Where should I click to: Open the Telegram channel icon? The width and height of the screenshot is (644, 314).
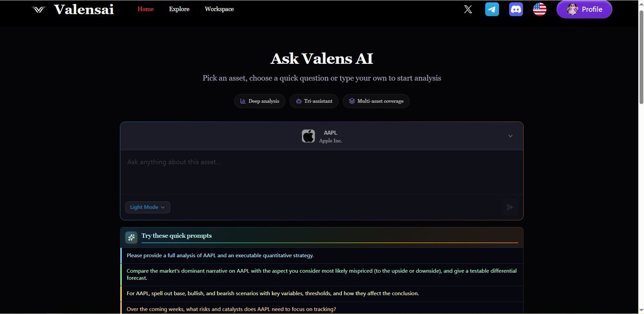pyautogui.click(x=492, y=9)
